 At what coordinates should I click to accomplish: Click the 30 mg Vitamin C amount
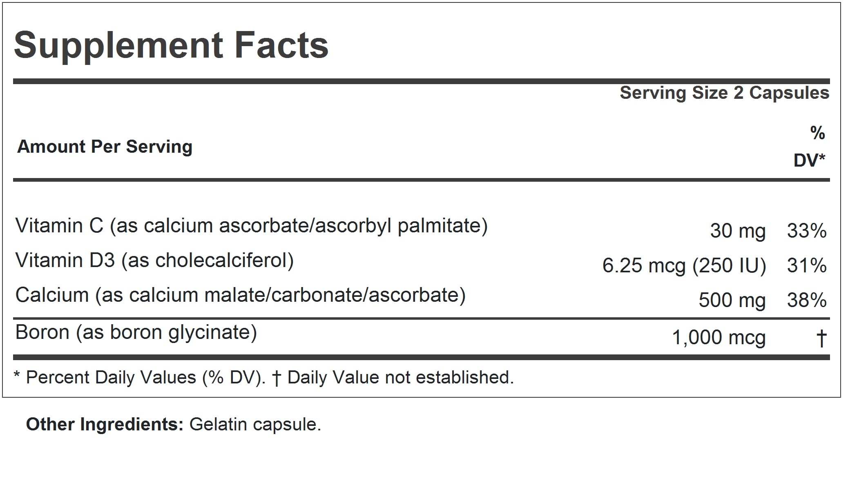click(x=738, y=231)
